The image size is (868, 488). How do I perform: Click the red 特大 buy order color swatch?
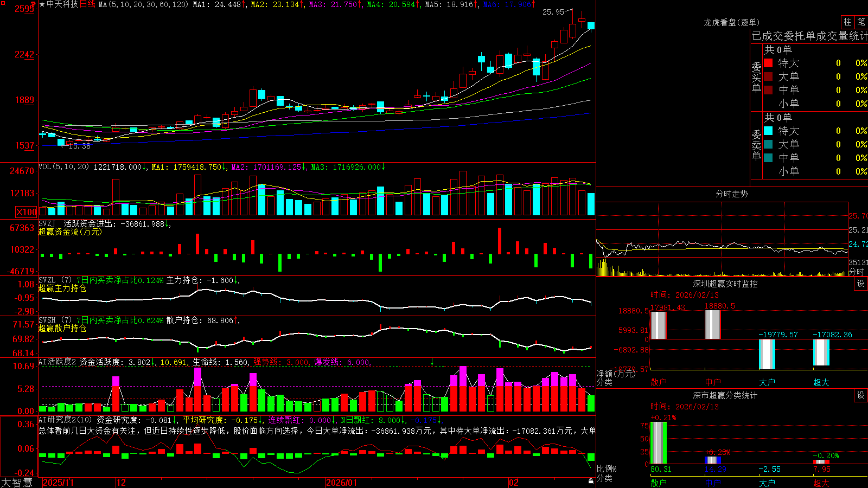click(768, 63)
